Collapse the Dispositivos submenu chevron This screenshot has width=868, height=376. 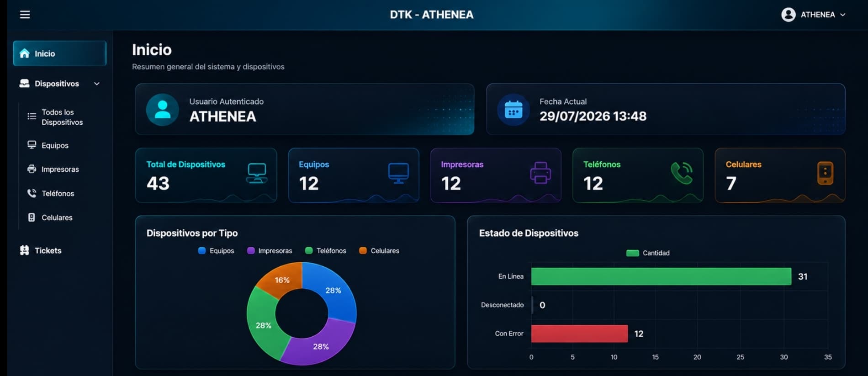pos(97,84)
